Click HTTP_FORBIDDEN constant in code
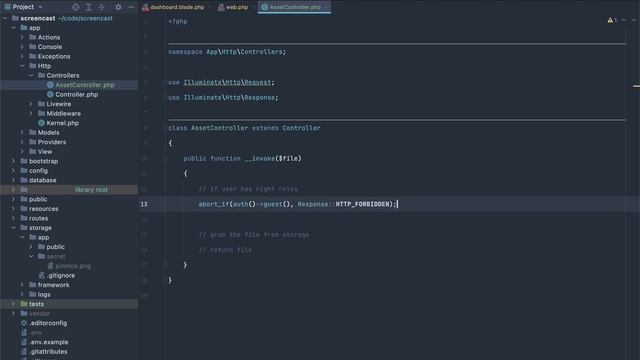This screenshot has width=640, height=360. coord(362,204)
